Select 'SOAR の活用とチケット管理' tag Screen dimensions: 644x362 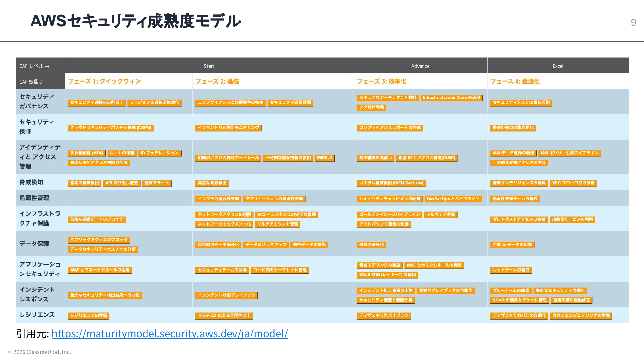click(x=519, y=300)
